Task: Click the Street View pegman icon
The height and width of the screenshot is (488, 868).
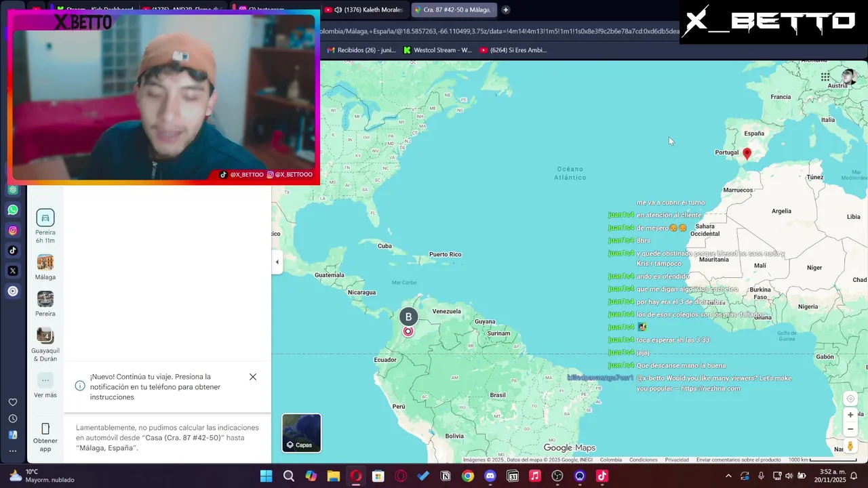Action: (850, 446)
